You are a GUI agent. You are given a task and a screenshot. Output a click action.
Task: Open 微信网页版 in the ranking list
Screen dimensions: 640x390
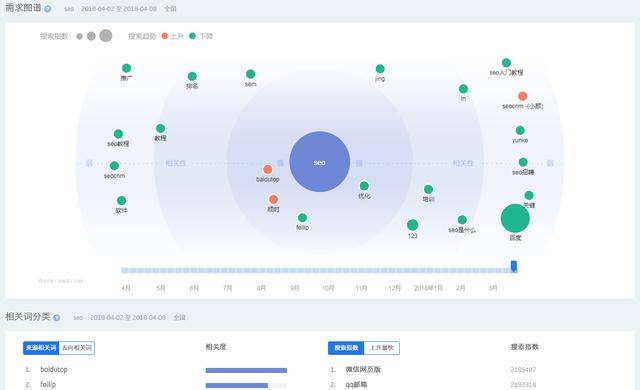(x=363, y=370)
